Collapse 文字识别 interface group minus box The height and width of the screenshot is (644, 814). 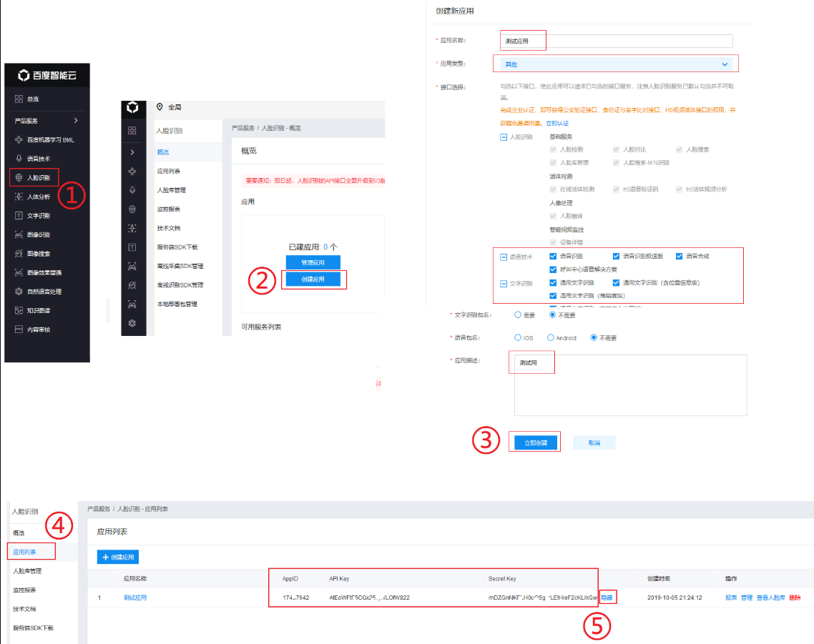tap(503, 284)
